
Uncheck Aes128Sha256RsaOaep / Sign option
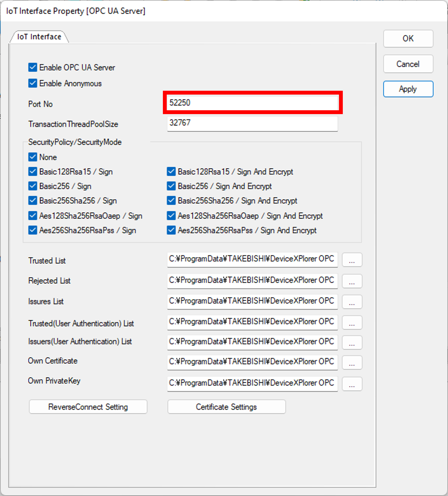(33, 216)
